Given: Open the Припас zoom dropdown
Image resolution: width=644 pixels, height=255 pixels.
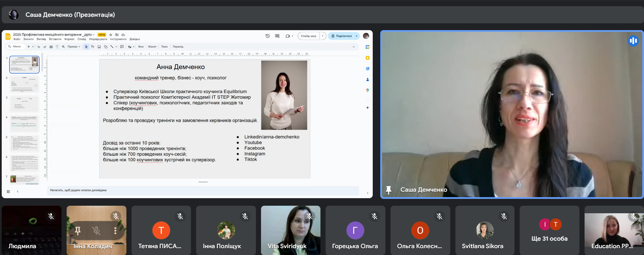Looking at the screenshot, I should [x=74, y=47].
